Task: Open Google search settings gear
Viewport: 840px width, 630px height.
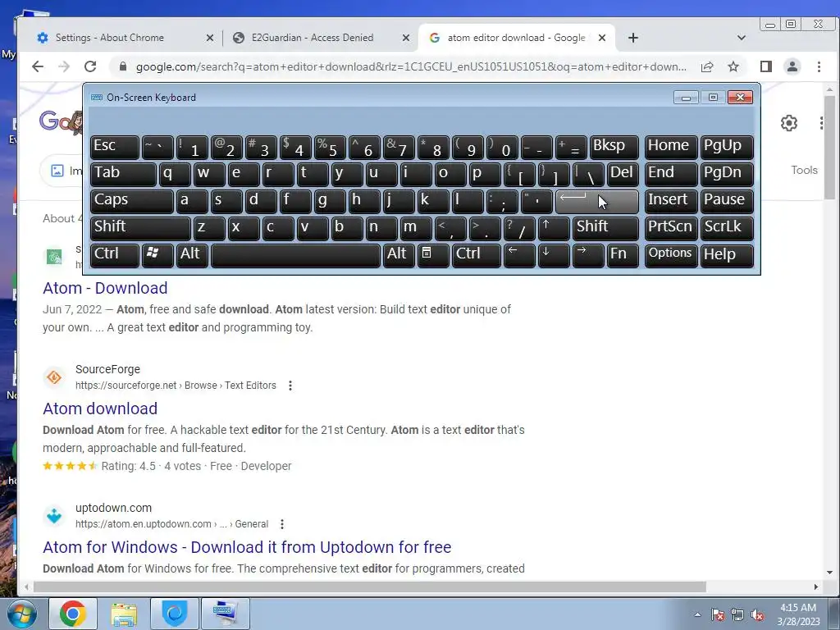Action: 788,123
